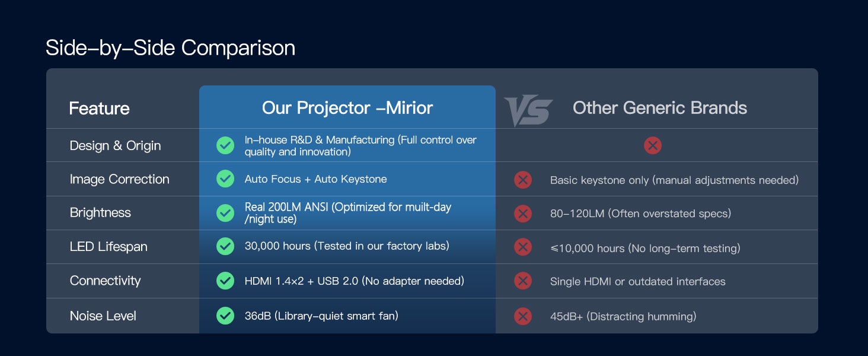
Task: Click green checkmark next to 30,000 hours
Action: point(225,246)
